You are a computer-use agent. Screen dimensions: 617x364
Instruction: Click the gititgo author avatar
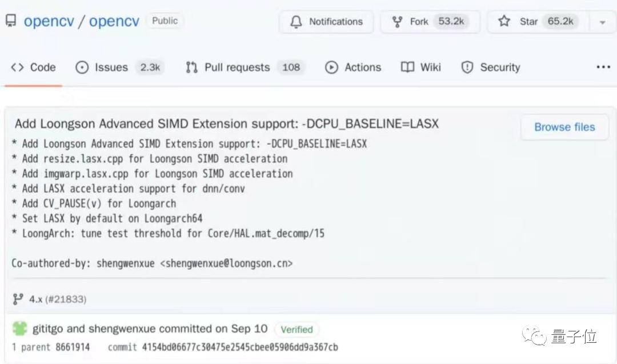[19, 328]
